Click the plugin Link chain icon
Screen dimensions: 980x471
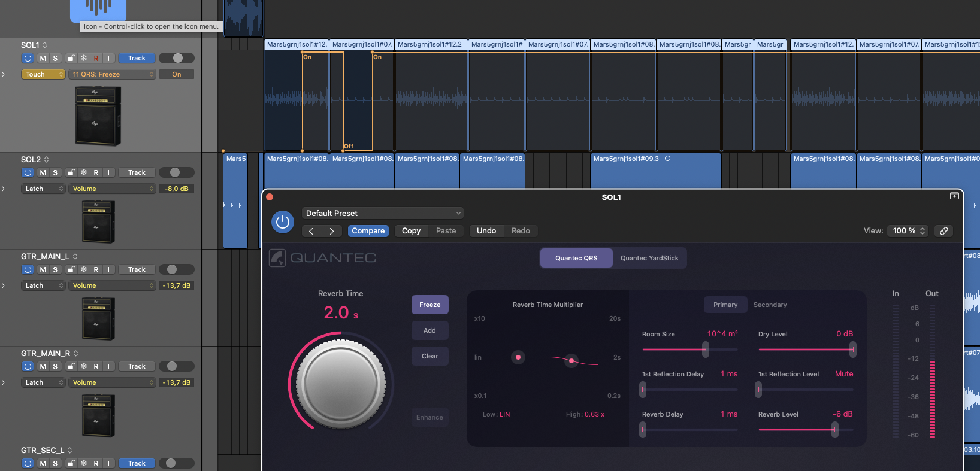point(944,231)
